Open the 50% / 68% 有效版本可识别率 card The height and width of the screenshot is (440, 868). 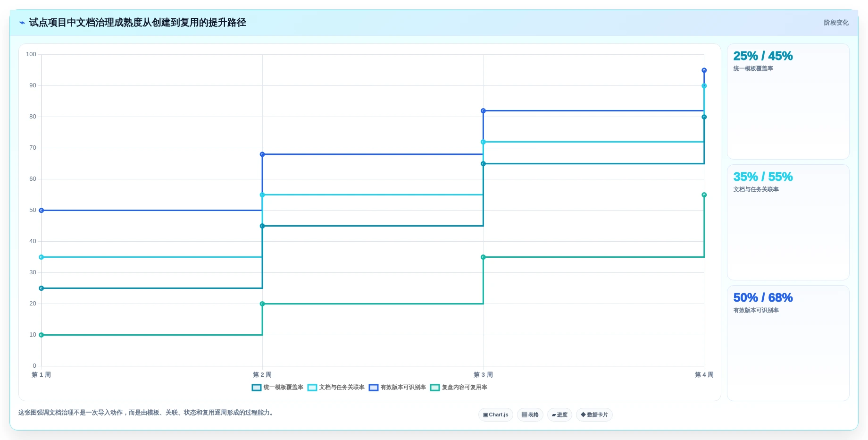point(788,343)
